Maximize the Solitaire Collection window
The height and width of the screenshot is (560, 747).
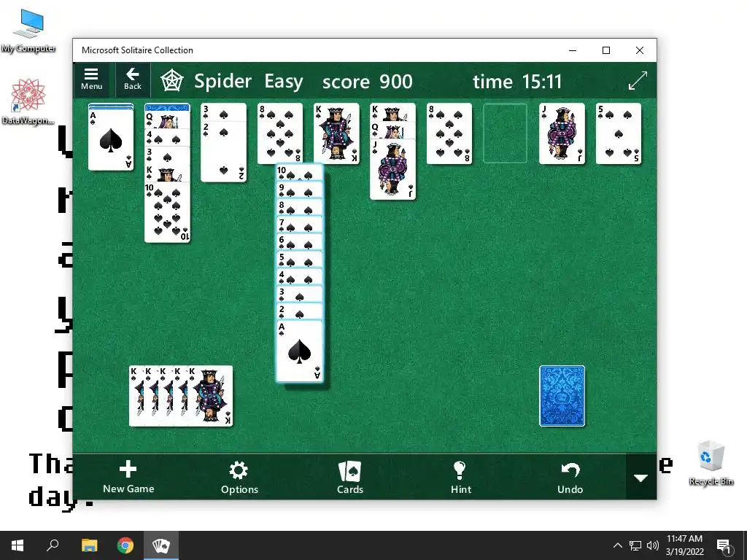pyautogui.click(x=606, y=50)
